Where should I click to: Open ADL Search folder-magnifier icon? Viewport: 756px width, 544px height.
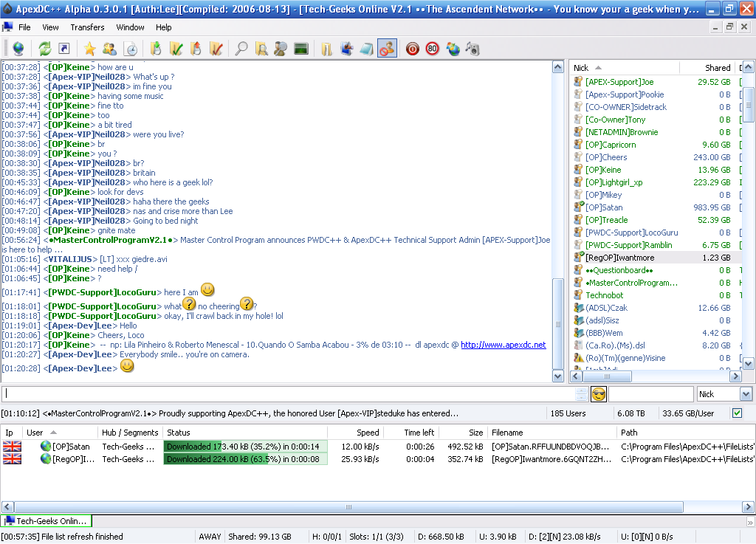pos(261,49)
